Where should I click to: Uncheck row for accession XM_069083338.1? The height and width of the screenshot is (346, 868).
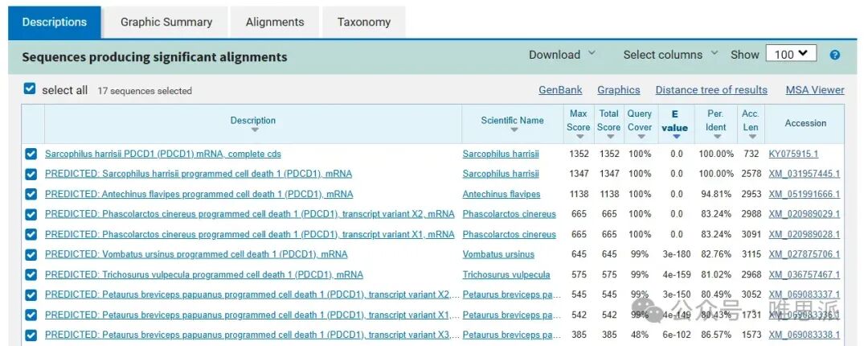click(x=31, y=335)
